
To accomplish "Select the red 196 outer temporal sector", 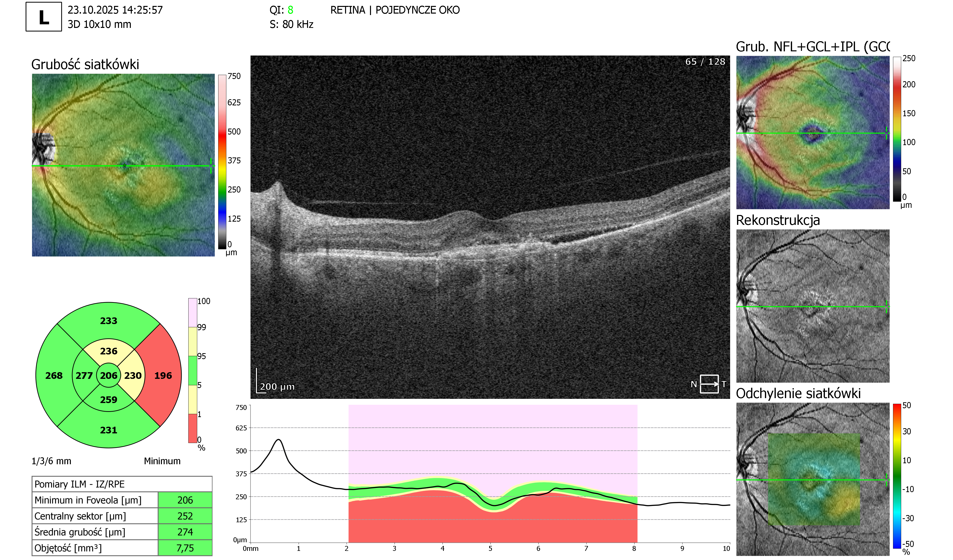I will [x=163, y=375].
